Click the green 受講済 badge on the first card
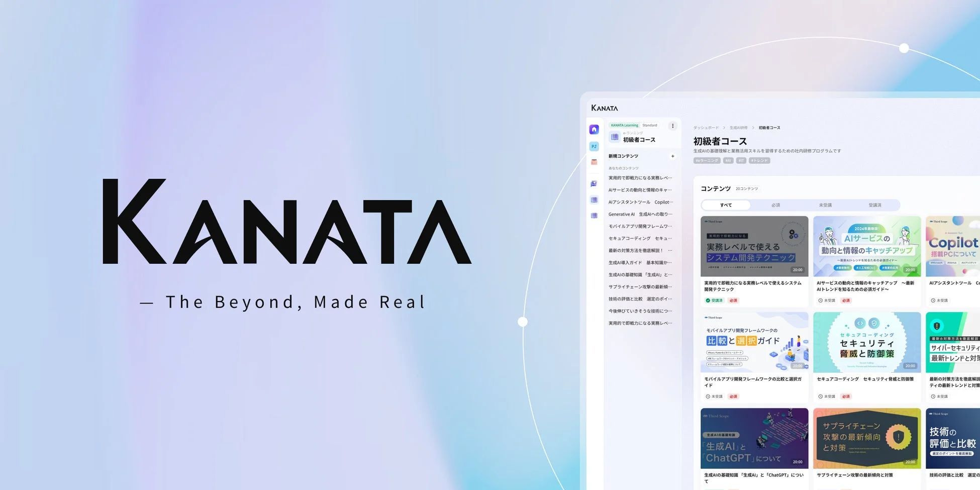 [x=714, y=300]
